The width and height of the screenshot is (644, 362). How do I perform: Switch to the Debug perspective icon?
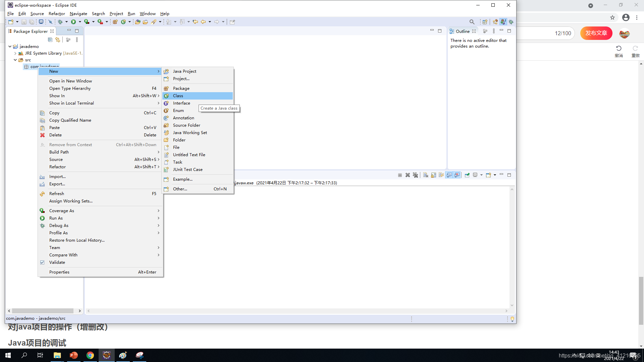(x=511, y=22)
